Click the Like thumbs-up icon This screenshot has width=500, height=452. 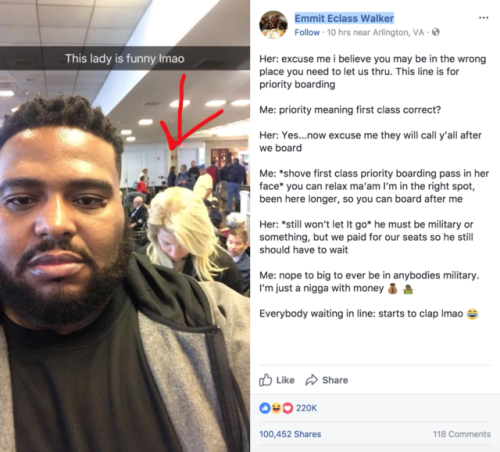[x=266, y=380]
